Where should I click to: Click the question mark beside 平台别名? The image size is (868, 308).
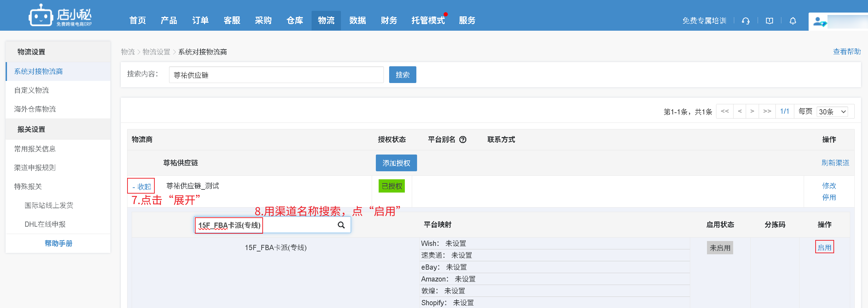click(463, 140)
